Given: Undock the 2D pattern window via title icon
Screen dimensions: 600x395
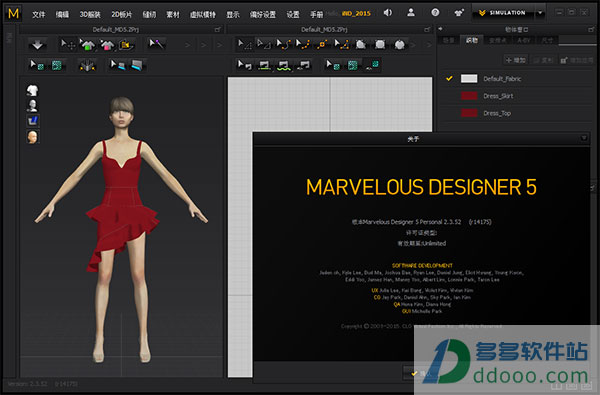Looking at the screenshot, I should click(427, 29).
